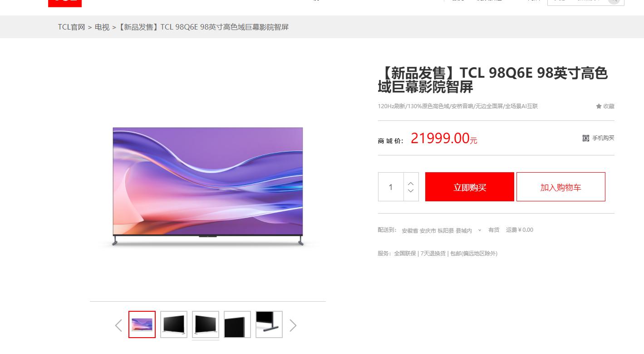Select the purple wallpaper TV thumbnail
Screen dimensions: 644x354
[x=142, y=324]
